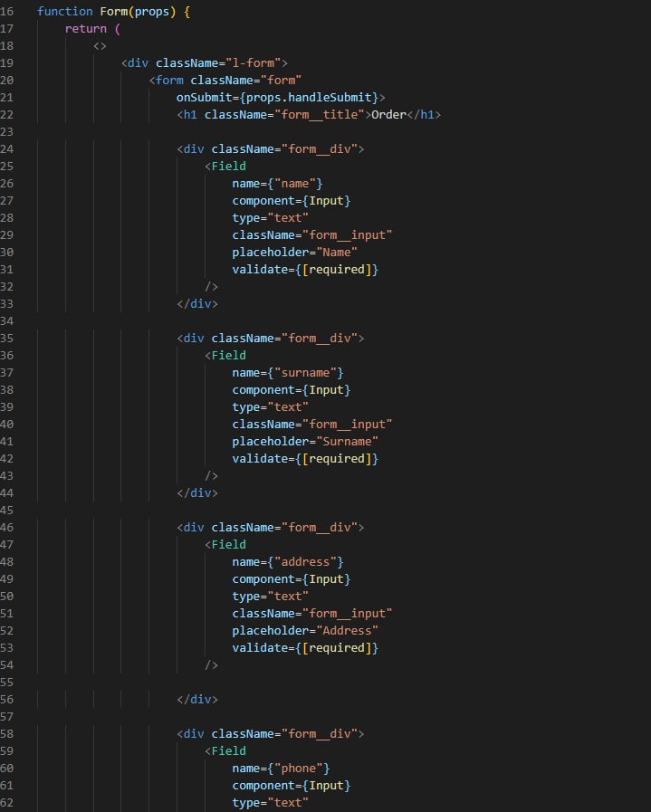651x812 pixels.
Task: Click the form__div opening tag on line 46
Action: coord(271,527)
